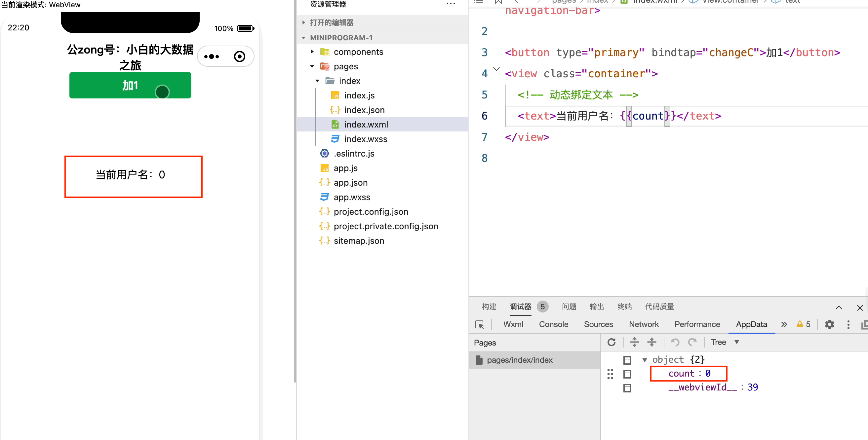Image resolution: width=868 pixels, height=440 pixels.
Task: Open devtools settings gear
Action: tap(829, 324)
